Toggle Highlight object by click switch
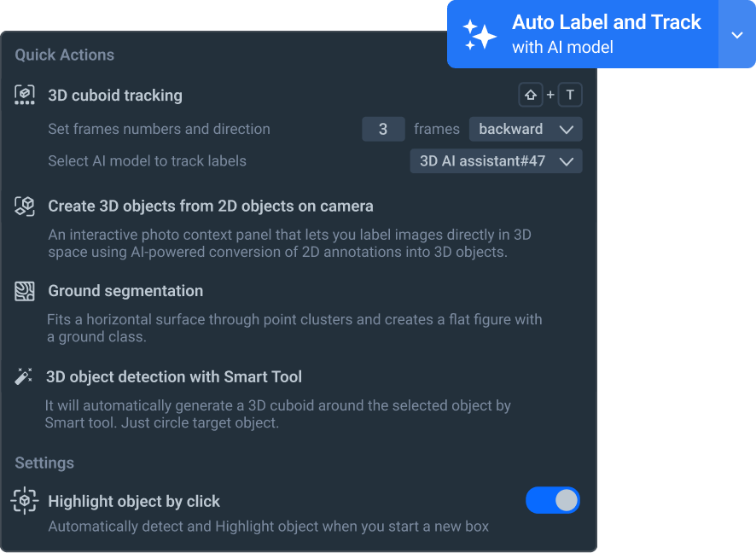The height and width of the screenshot is (553, 756). click(x=553, y=500)
